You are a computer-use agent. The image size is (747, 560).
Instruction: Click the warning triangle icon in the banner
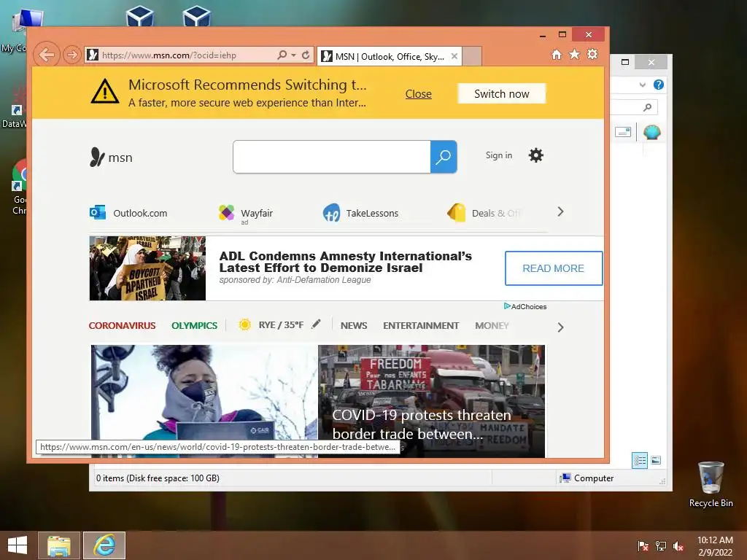105,91
